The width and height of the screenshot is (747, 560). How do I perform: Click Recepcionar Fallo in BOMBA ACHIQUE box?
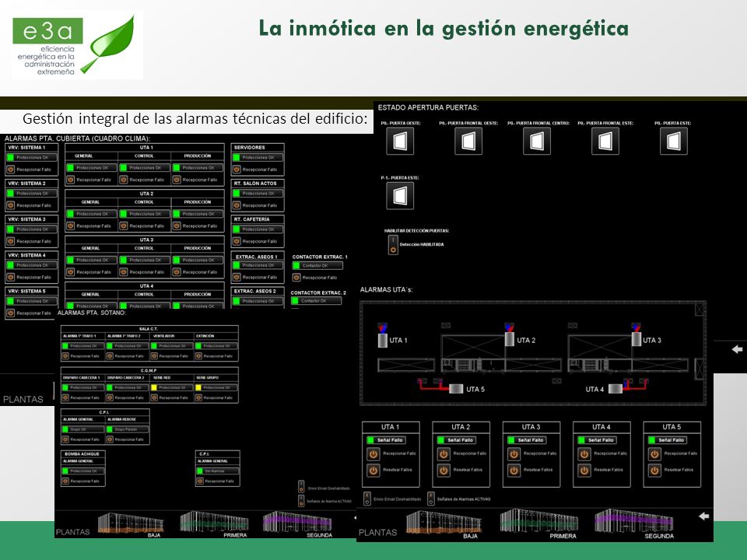[65, 481]
